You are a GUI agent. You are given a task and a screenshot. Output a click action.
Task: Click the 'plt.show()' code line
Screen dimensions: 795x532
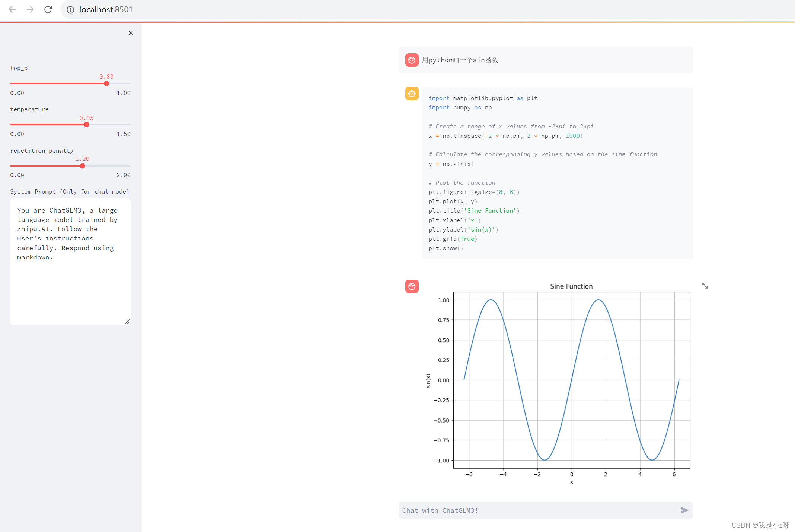tap(446, 248)
